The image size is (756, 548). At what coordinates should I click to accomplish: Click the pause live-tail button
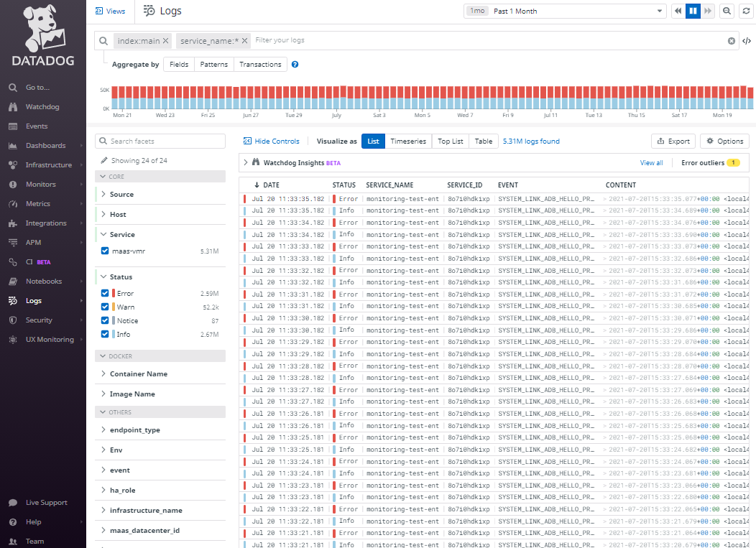coord(693,11)
